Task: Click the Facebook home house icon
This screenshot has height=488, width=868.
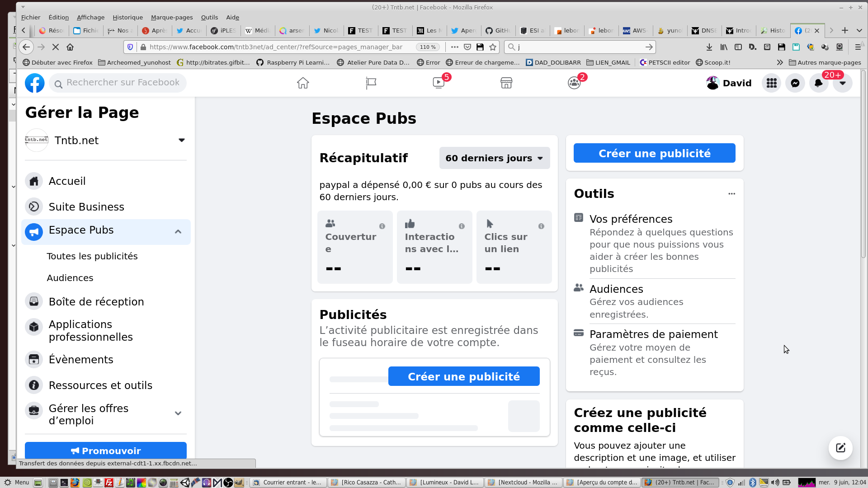Action: pos(303,83)
